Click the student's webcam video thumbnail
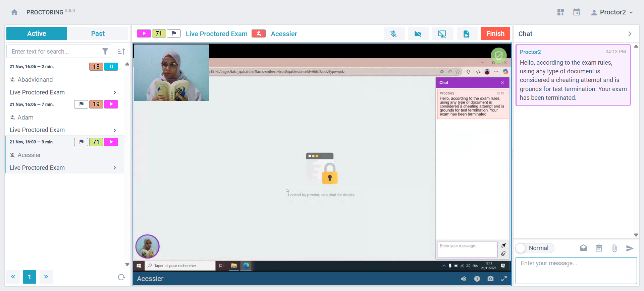 [171, 73]
